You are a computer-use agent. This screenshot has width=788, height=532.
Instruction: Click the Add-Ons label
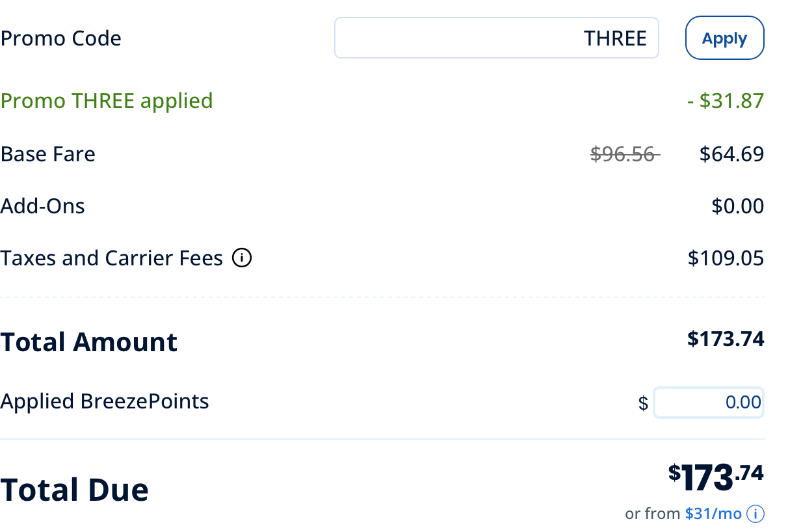[43, 206]
